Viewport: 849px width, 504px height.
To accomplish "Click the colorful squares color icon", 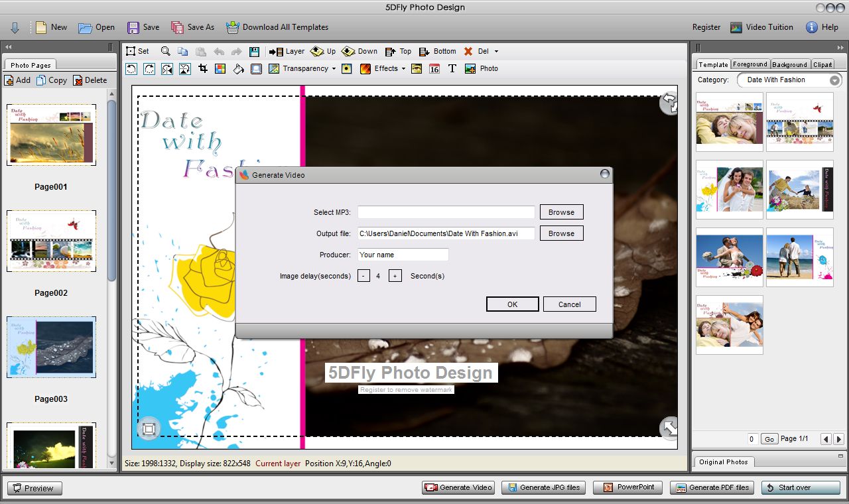I will [x=221, y=68].
